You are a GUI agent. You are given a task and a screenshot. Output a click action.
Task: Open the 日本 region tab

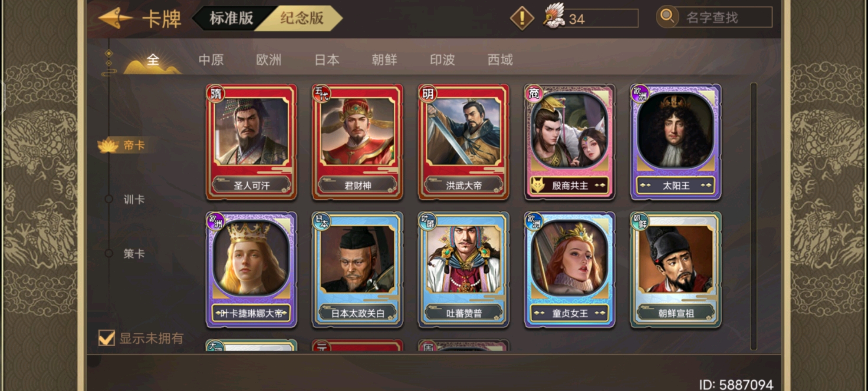point(327,60)
